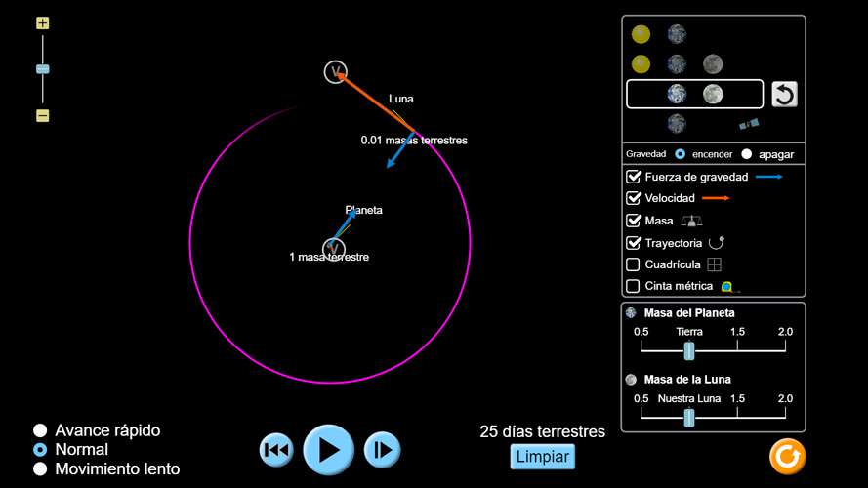Select the Sun and Earth scene
The height and width of the screenshot is (488, 868).
(658, 35)
